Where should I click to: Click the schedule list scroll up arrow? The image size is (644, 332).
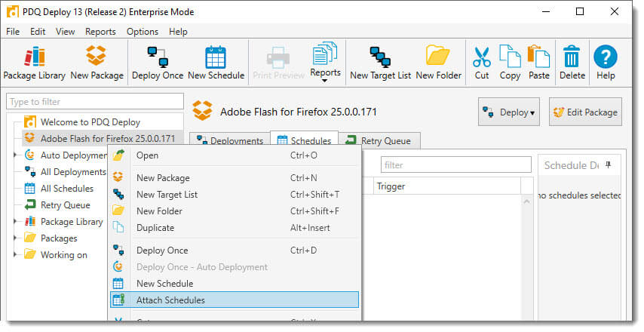click(x=527, y=201)
